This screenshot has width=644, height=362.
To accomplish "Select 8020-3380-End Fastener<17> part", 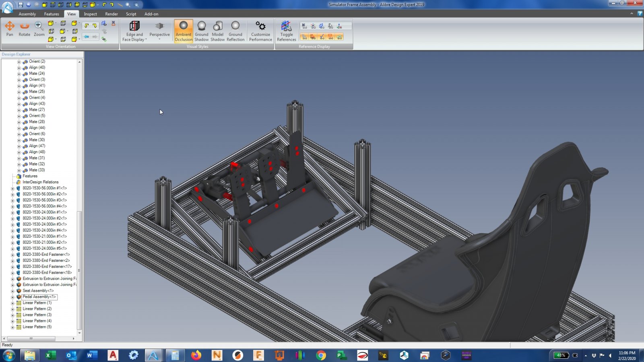I will pyautogui.click(x=47, y=267).
